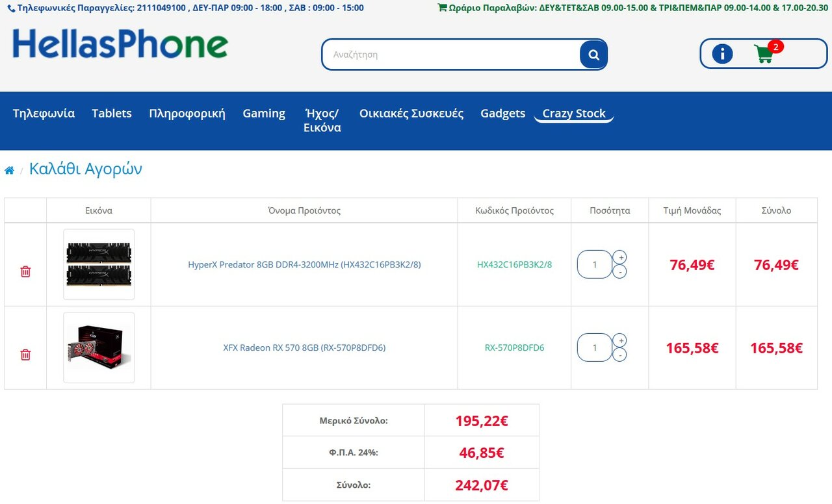The image size is (832, 504).
Task: Click the red cart count badge
Action: coord(775,47)
